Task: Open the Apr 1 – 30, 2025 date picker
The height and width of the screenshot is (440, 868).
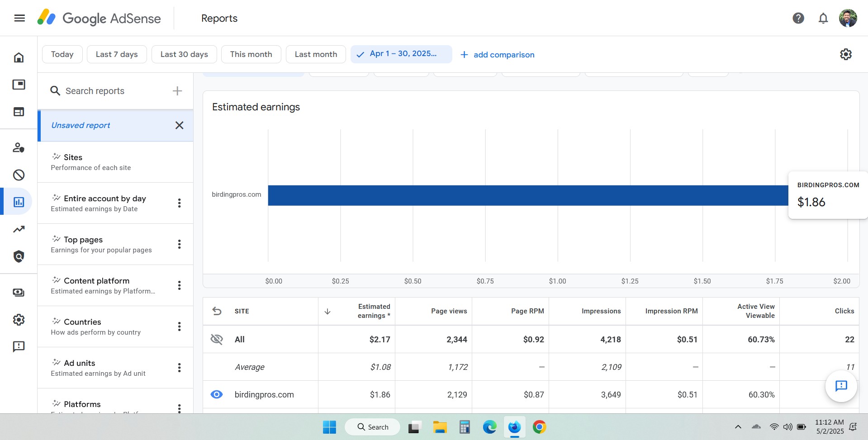Action: click(x=401, y=54)
